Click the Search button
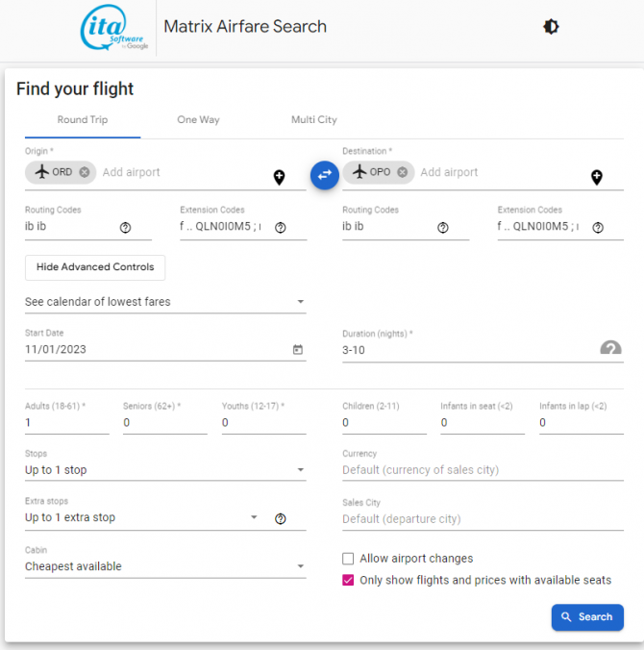This screenshot has width=644, height=650. (587, 617)
